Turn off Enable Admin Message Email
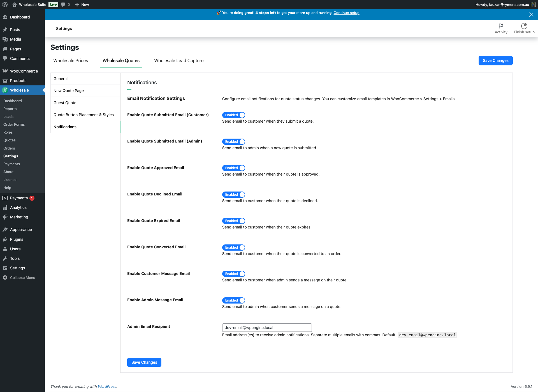 pyautogui.click(x=234, y=300)
